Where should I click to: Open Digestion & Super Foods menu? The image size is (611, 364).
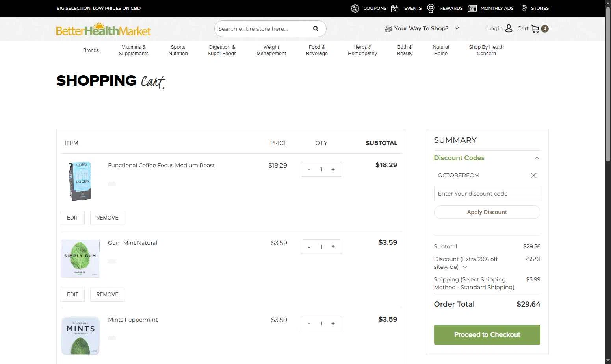coord(222,50)
